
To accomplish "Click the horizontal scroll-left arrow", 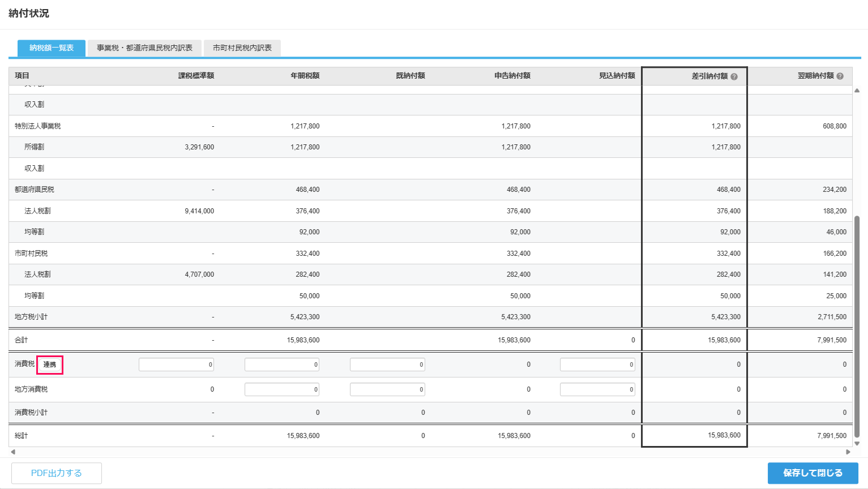I will (x=13, y=452).
